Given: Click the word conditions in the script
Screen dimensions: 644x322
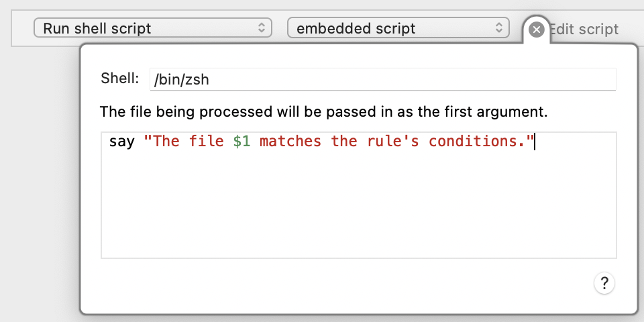Looking at the screenshot, I should (x=472, y=142).
